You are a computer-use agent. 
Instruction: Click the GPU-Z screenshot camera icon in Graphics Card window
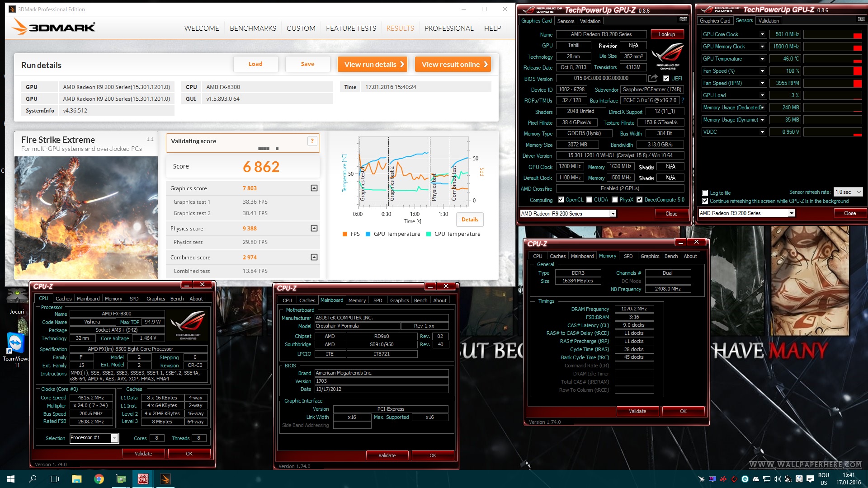[x=683, y=19]
